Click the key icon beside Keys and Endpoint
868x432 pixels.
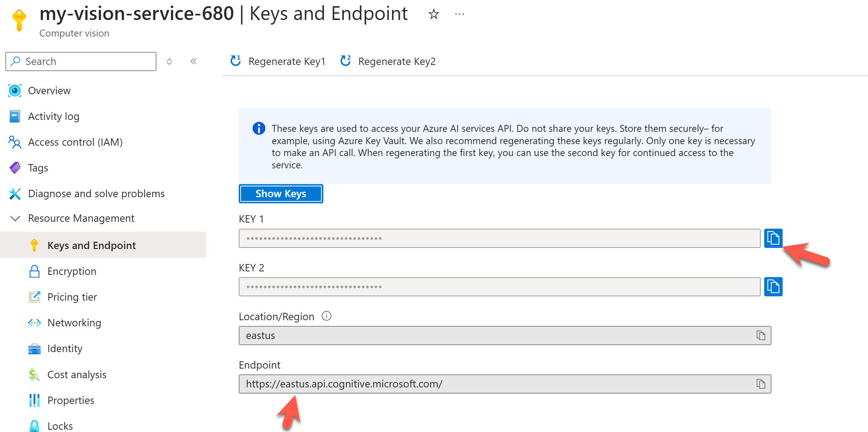click(34, 245)
